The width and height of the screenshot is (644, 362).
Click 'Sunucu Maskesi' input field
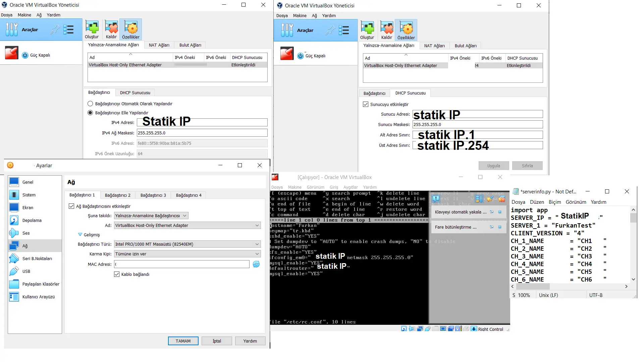[x=478, y=124]
